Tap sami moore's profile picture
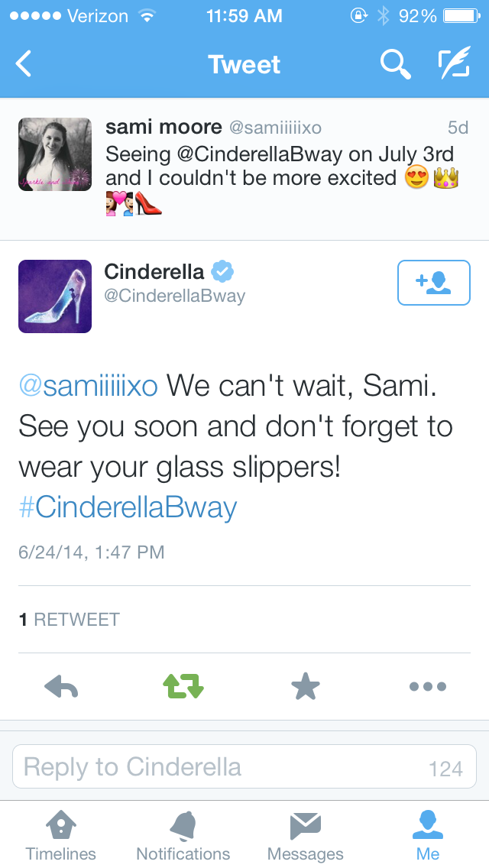Screen dimensions: 489x868 point(55,154)
